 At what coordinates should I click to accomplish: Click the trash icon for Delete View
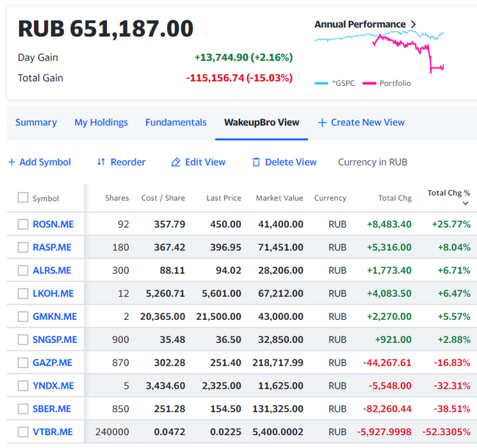coord(256,162)
